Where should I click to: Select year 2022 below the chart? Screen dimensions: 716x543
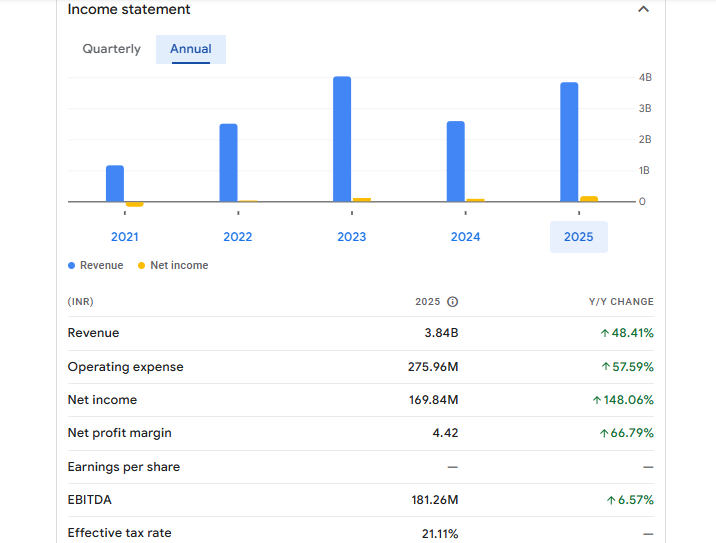[237, 237]
